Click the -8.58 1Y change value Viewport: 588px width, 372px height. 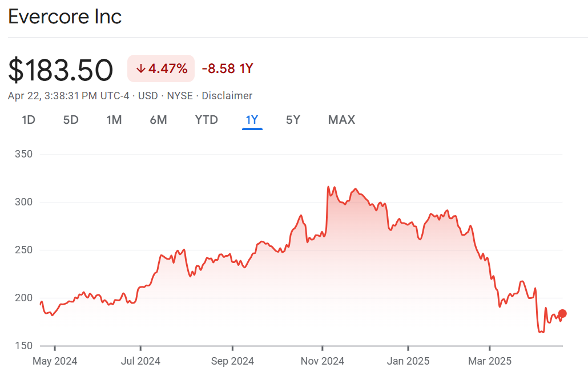(227, 69)
